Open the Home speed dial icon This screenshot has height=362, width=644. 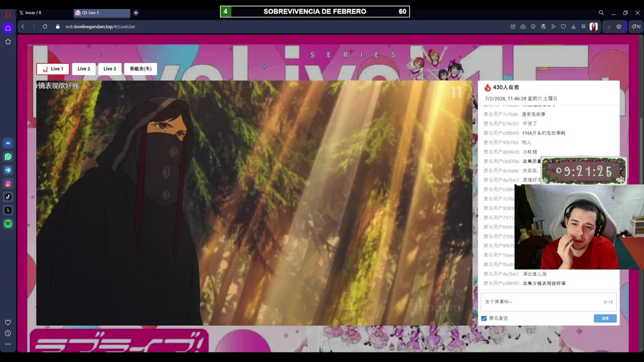[8, 28]
